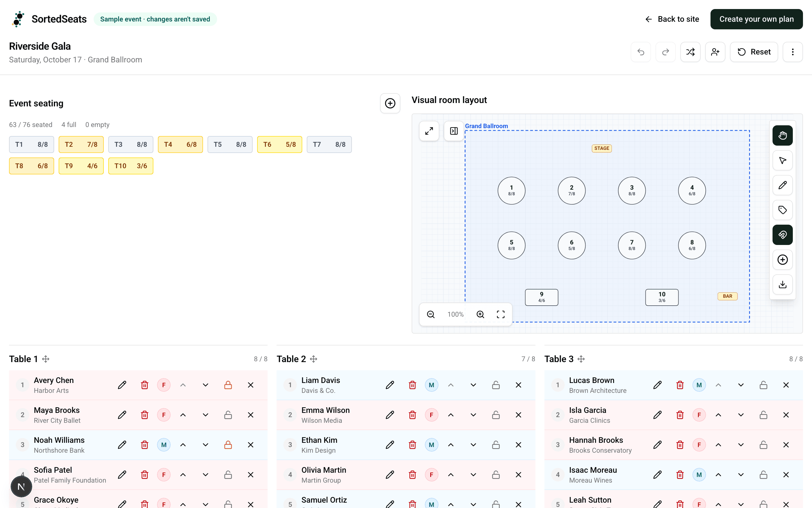
Task: Click Create your own plan
Action: [x=756, y=19]
